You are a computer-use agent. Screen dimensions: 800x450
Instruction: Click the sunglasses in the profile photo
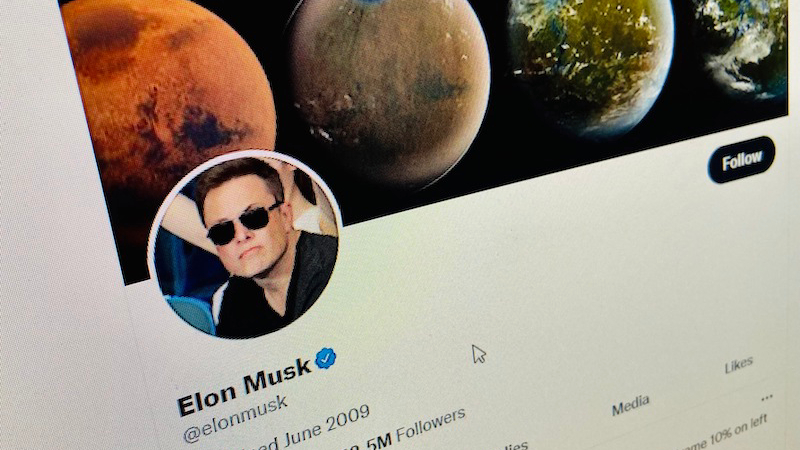tap(244, 224)
